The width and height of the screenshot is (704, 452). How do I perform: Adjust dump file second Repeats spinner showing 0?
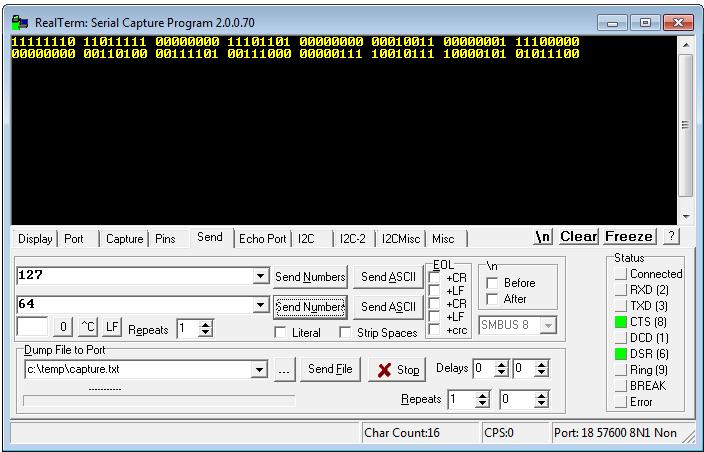coord(541,399)
